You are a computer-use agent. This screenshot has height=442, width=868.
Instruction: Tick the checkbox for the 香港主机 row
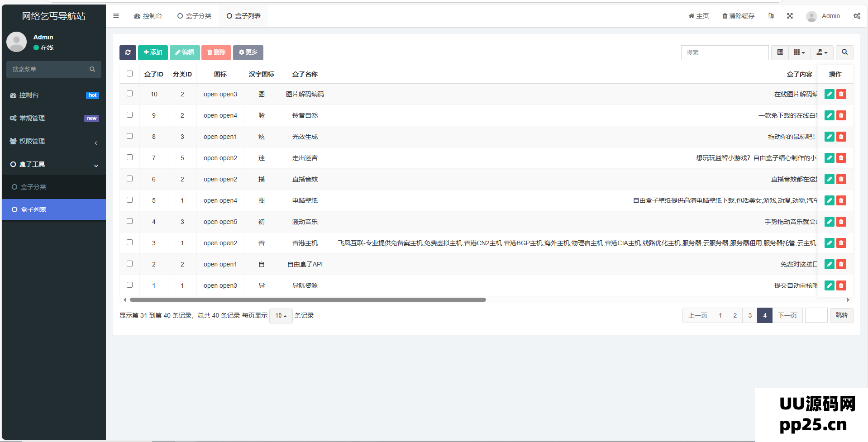(x=130, y=242)
